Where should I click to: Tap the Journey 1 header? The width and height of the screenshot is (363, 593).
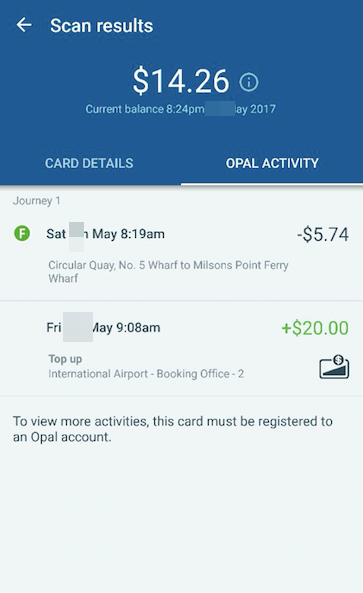(36, 200)
